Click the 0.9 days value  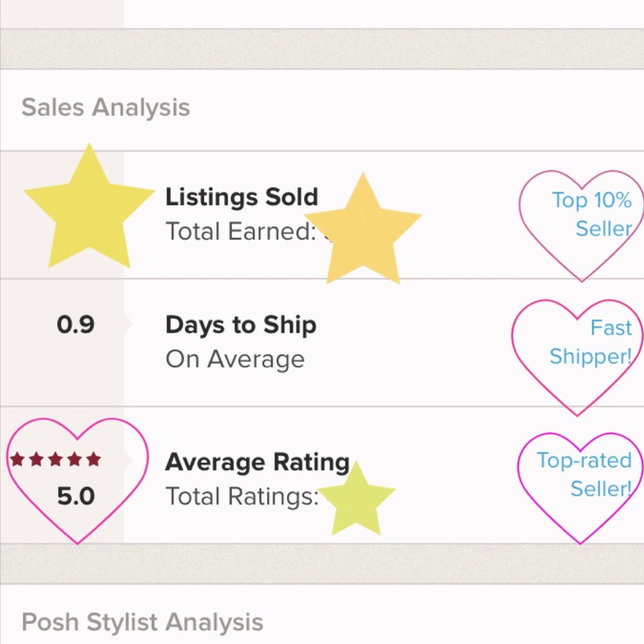coord(75,325)
